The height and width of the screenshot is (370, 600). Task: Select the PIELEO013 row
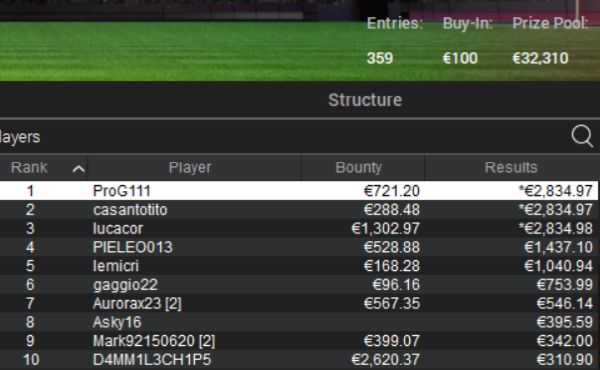click(299, 247)
